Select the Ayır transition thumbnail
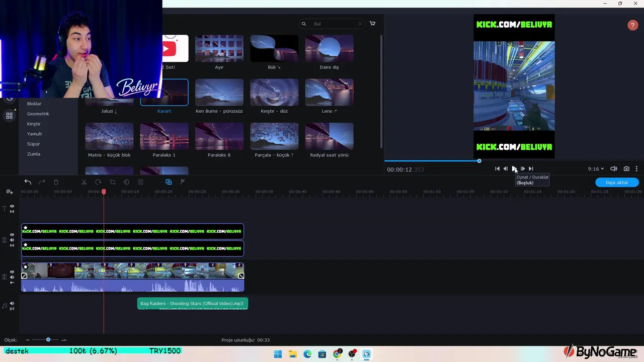The width and height of the screenshot is (644, 362). pyautogui.click(x=219, y=48)
